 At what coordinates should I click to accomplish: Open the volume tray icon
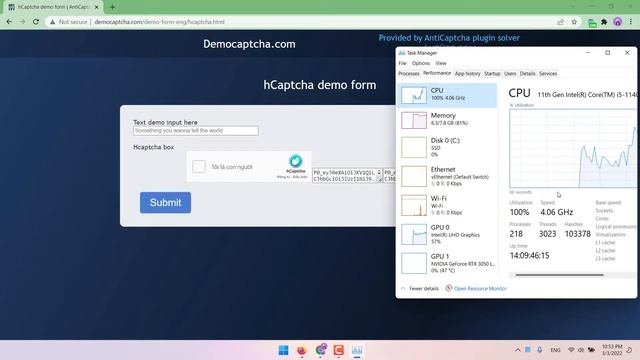tap(581, 350)
